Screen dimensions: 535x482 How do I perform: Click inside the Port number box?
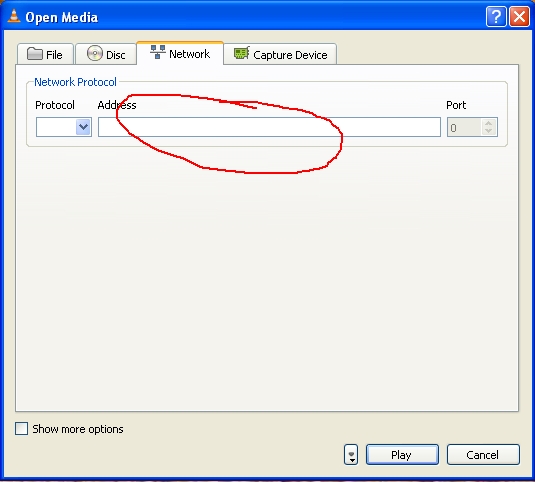click(x=465, y=127)
